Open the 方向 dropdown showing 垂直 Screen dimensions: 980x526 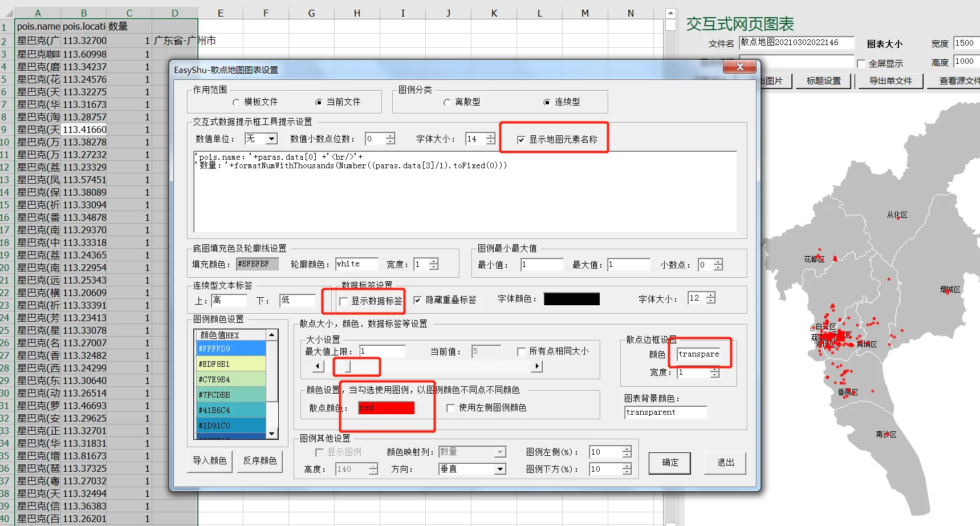tap(500, 469)
